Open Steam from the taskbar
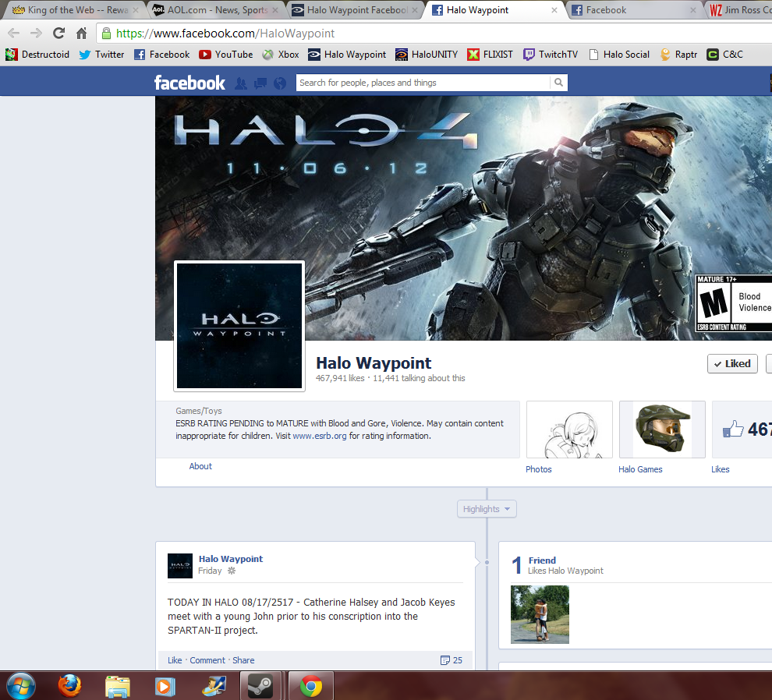Image resolution: width=772 pixels, height=700 pixels. 260,686
